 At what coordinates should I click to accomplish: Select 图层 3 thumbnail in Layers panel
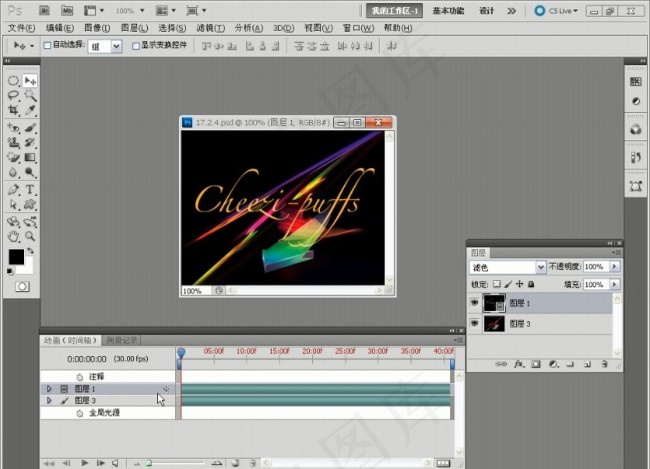(x=494, y=323)
